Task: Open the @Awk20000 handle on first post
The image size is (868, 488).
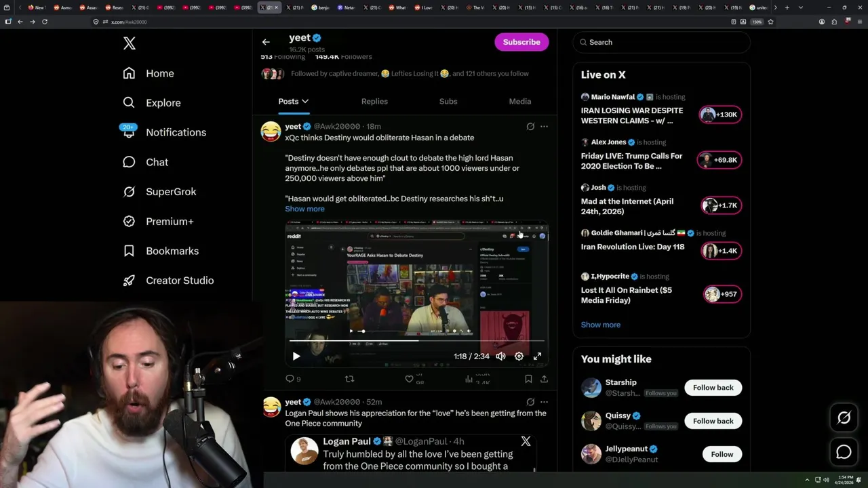Action: tap(337, 127)
